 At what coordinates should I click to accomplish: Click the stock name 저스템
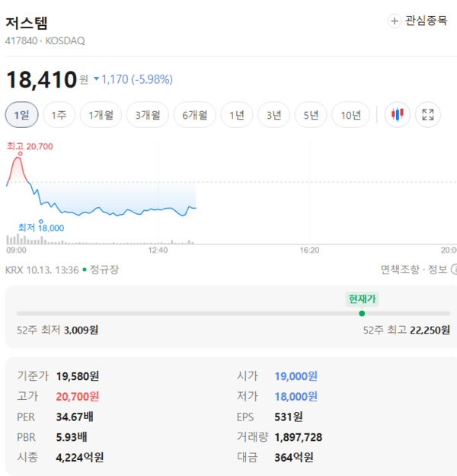[x=27, y=23]
